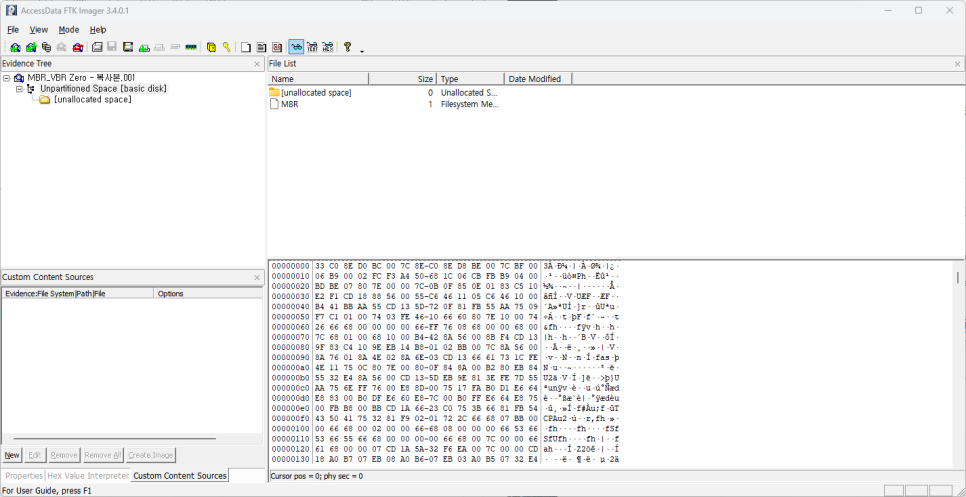966x497 pixels.
Task: Click the grayed-out Remove button
Action: coord(64,455)
